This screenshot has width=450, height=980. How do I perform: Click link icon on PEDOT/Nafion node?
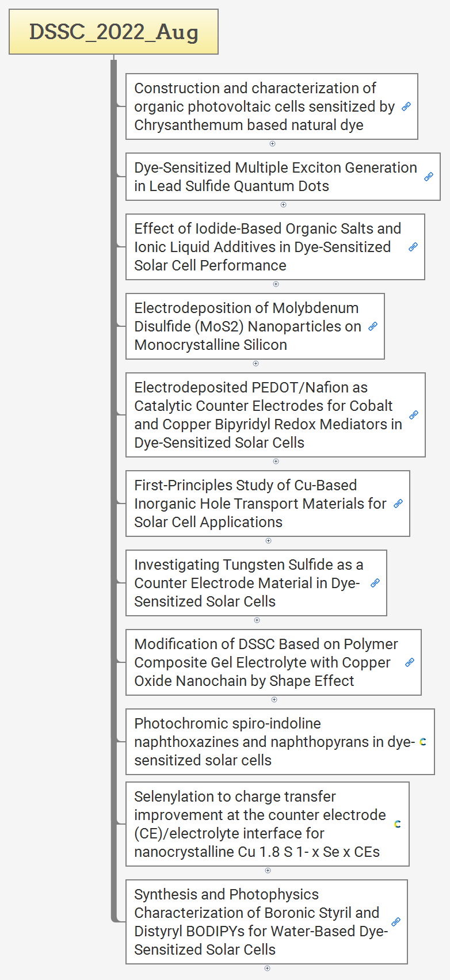tap(414, 415)
